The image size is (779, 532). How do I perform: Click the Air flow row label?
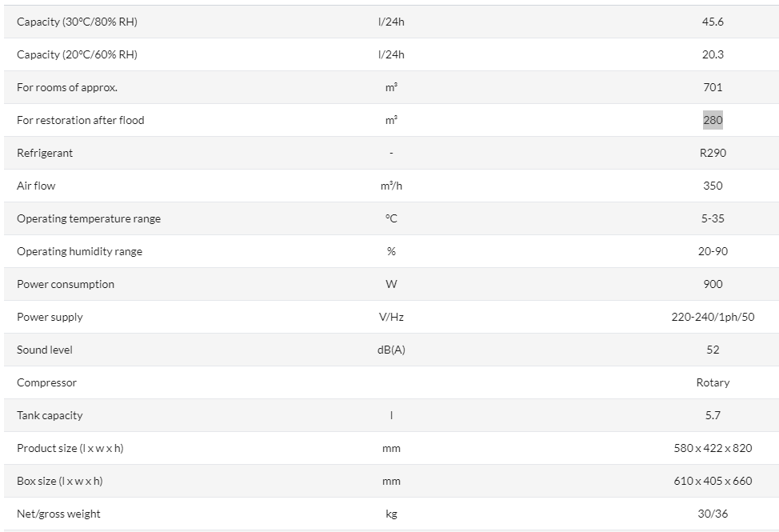click(x=36, y=186)
